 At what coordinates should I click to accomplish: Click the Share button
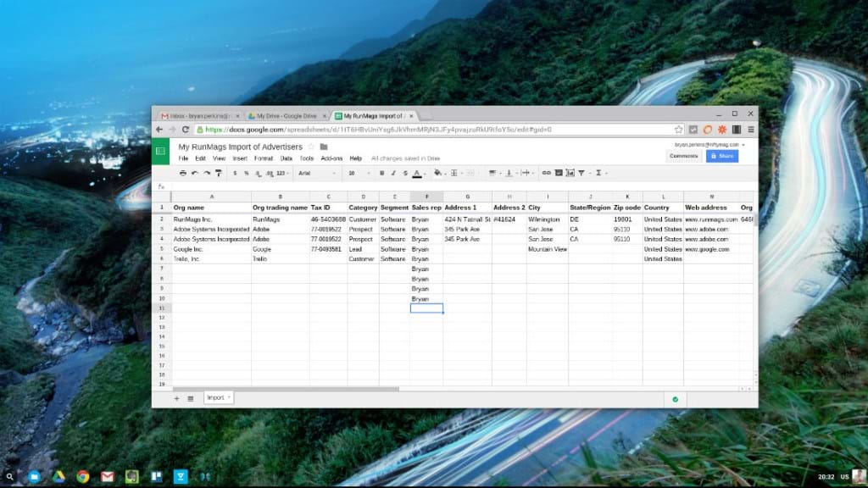[722, 156]
